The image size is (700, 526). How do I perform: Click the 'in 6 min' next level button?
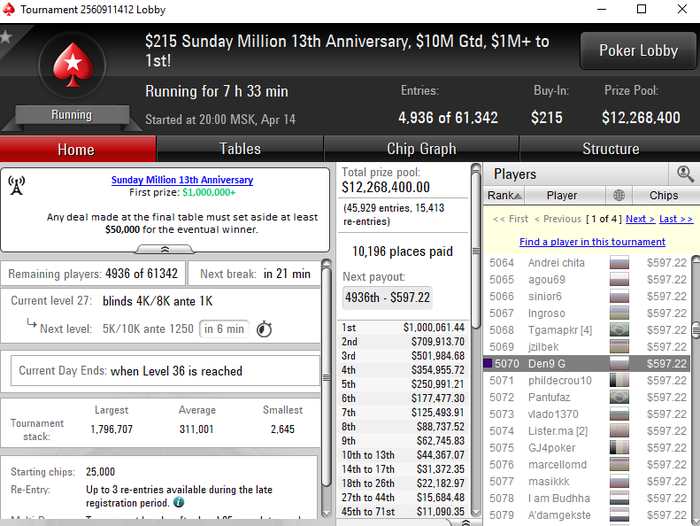tap(224, 329)
